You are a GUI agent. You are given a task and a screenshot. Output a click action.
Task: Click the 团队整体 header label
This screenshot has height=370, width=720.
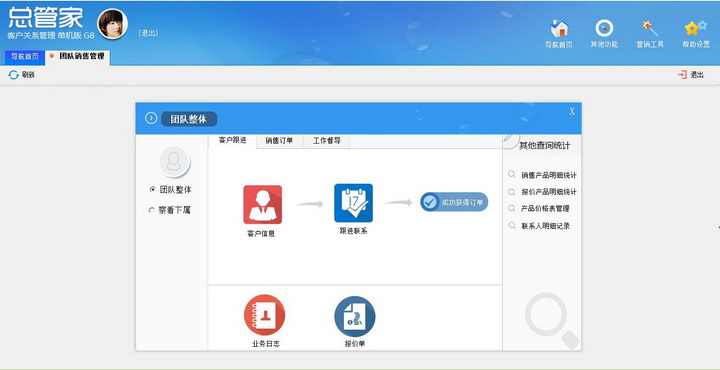pyautogui.click(x=189, y=119)
